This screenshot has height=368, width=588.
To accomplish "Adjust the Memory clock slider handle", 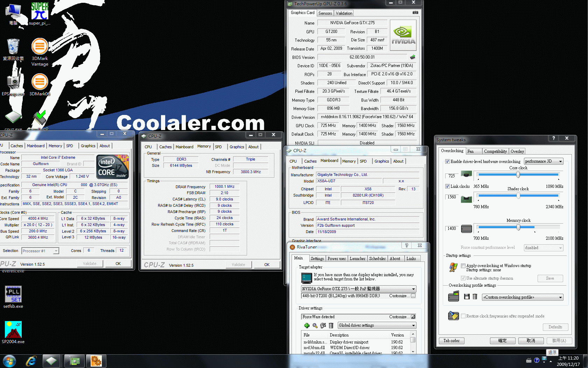I will (x=518, y=227).
